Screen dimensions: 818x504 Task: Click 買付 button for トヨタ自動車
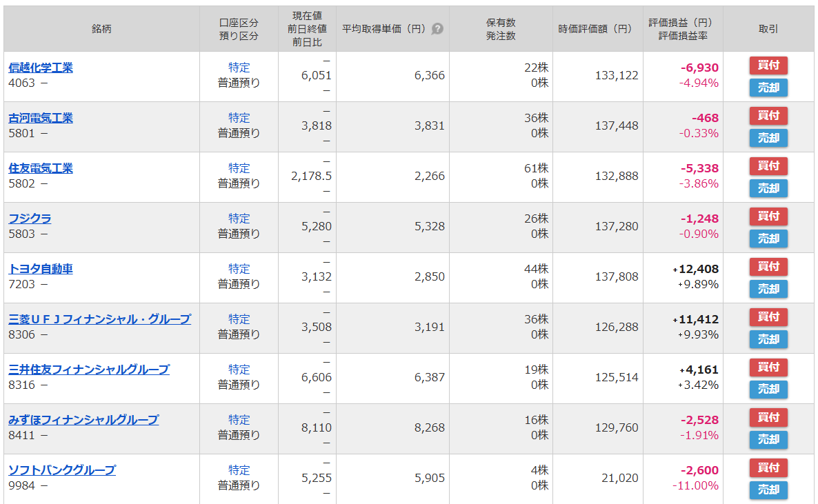(x=768, y=267)
